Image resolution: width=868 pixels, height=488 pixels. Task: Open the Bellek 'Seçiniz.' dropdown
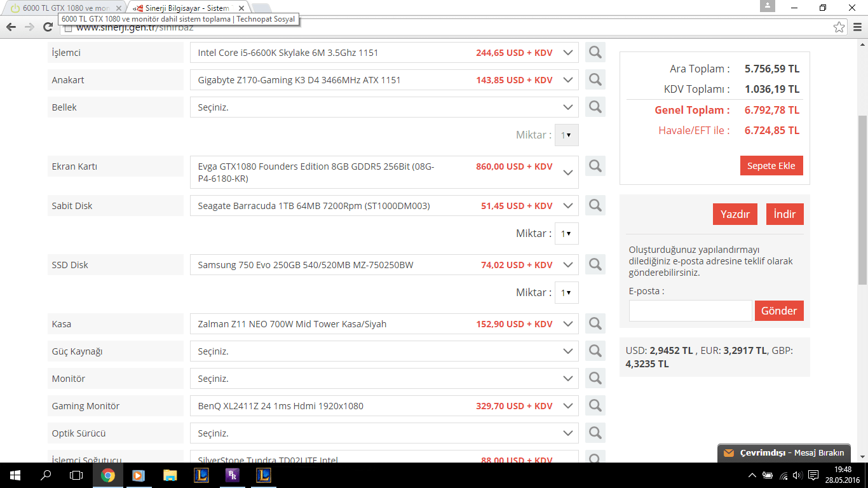tap(384, 107)
